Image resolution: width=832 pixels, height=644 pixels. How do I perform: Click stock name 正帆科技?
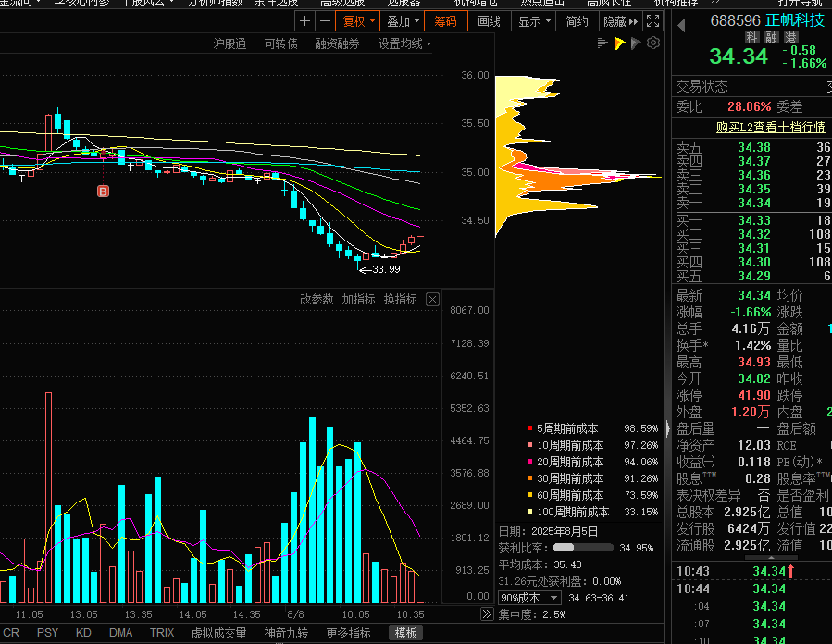[794, 20]
